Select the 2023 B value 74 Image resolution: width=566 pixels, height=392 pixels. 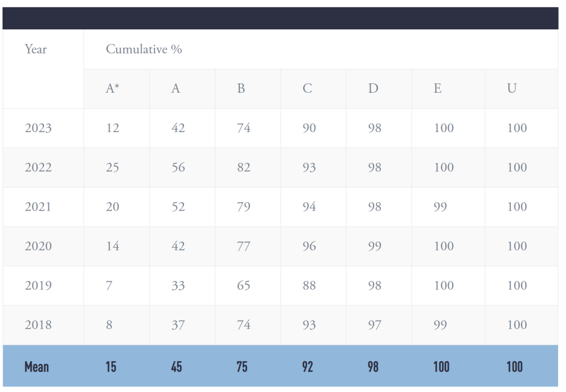(x=244, y=128)
